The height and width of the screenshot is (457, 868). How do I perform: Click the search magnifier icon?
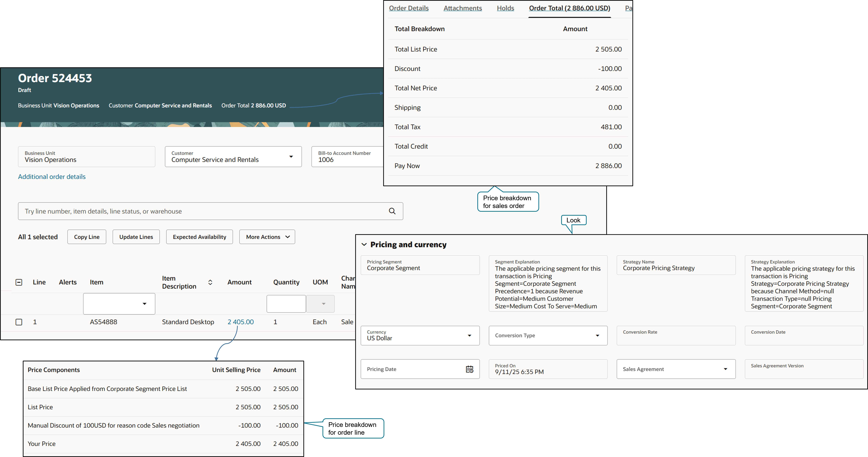coord(392,211)
